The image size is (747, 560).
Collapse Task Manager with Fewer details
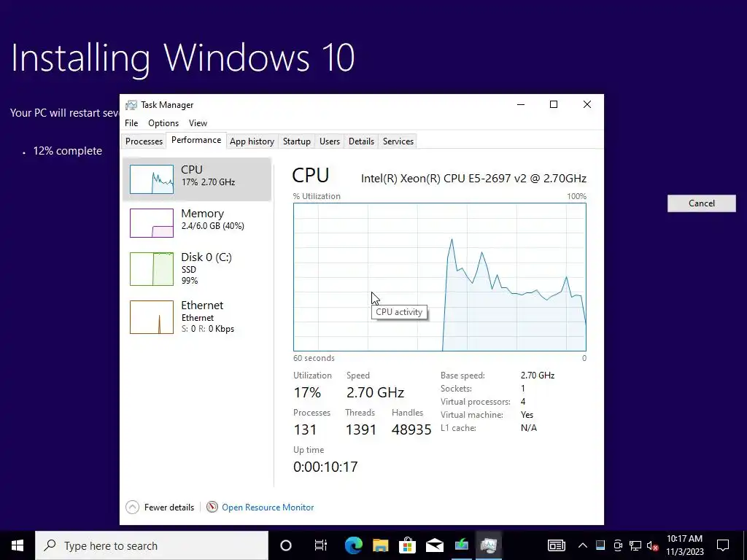tap(160, 507)
